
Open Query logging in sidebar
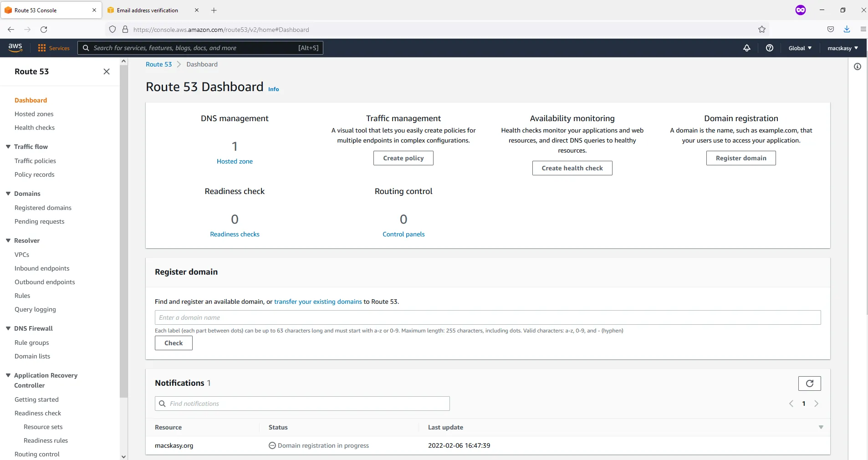coord(35,309)
